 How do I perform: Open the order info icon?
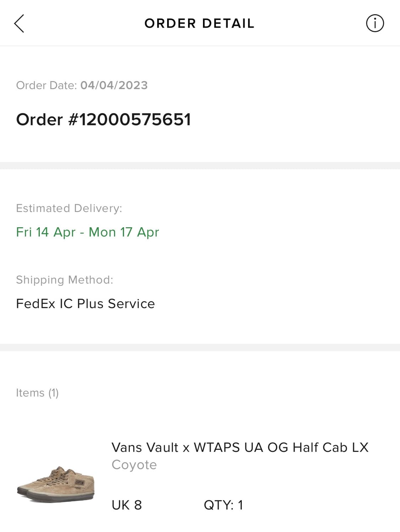click(x=375, y=23)
